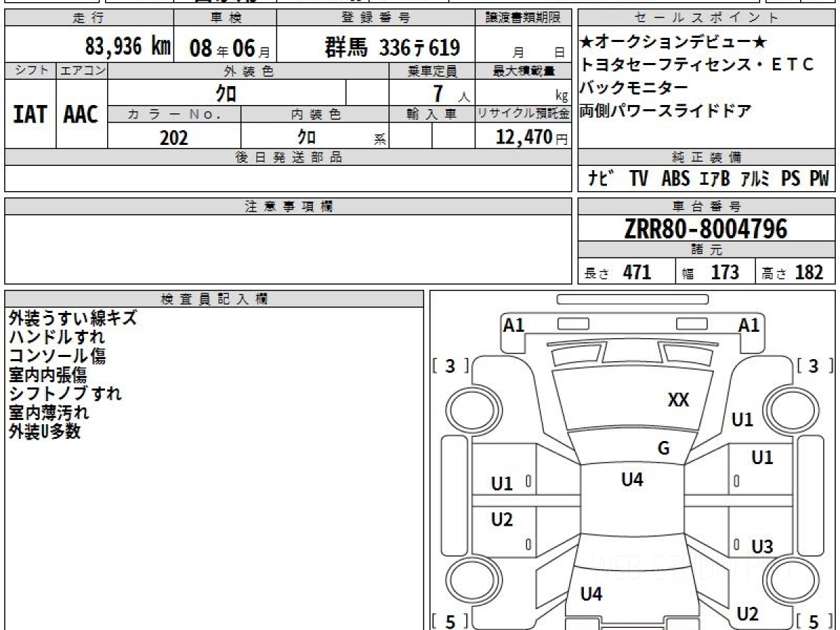Select the 外装うすい線キズ note
This screenshot has height=630, width=840.
tap(73, 318)
